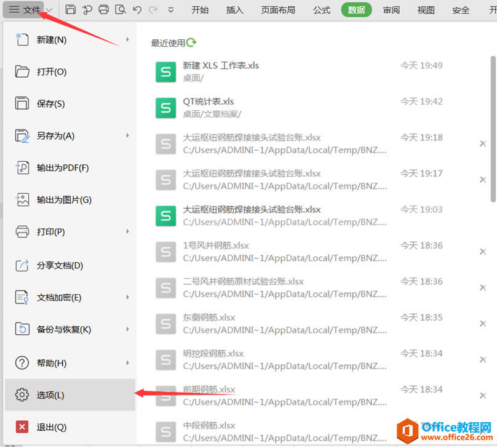Viewport: 497px width, 448px height.
Task: Remove 东侧钢筋.xlsx from recent list
Action: (483, 324)
